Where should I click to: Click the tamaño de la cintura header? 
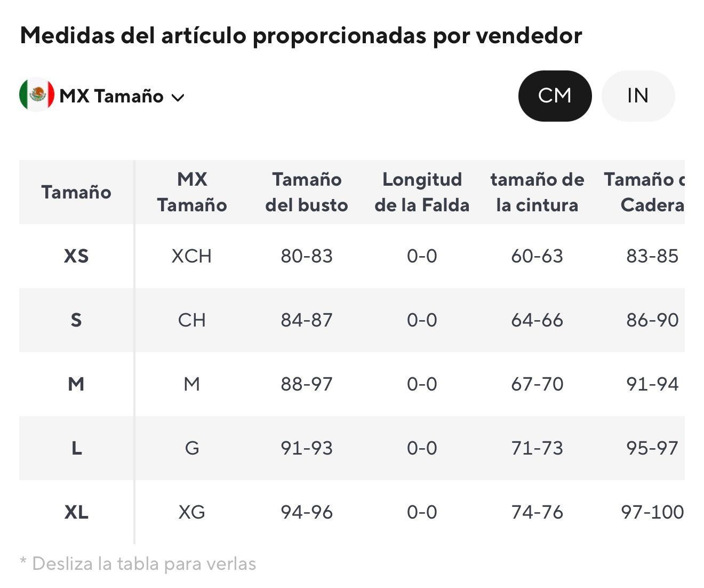tap(537, 192)
